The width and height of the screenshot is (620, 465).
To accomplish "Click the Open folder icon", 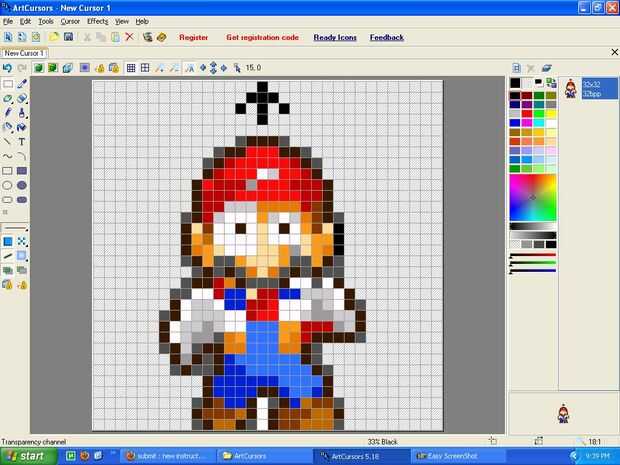I will 54,37.
